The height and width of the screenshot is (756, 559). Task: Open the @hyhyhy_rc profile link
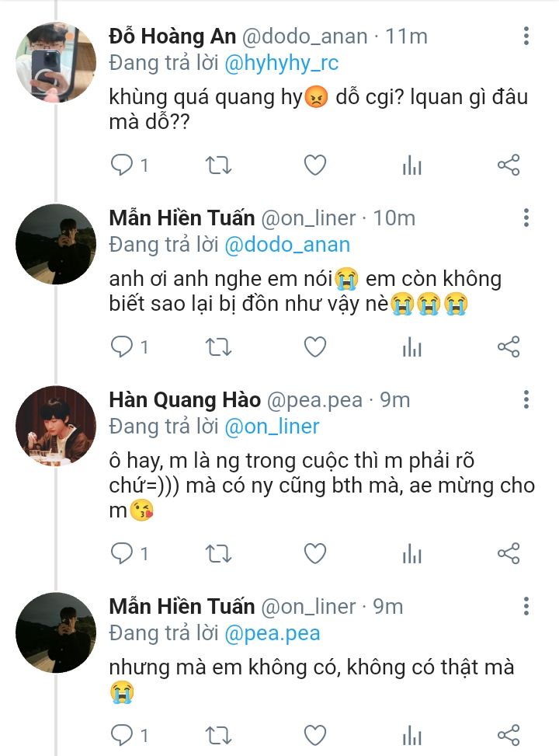tap(282, 63)
